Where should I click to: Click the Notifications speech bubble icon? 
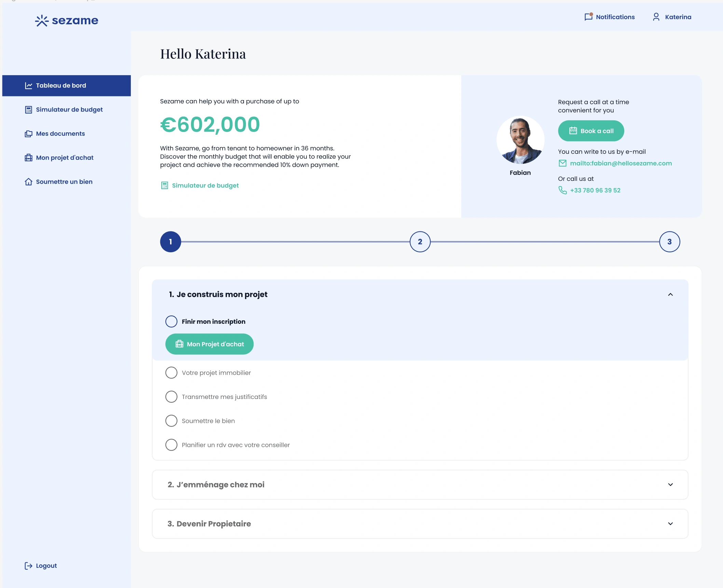coord(588,17)
